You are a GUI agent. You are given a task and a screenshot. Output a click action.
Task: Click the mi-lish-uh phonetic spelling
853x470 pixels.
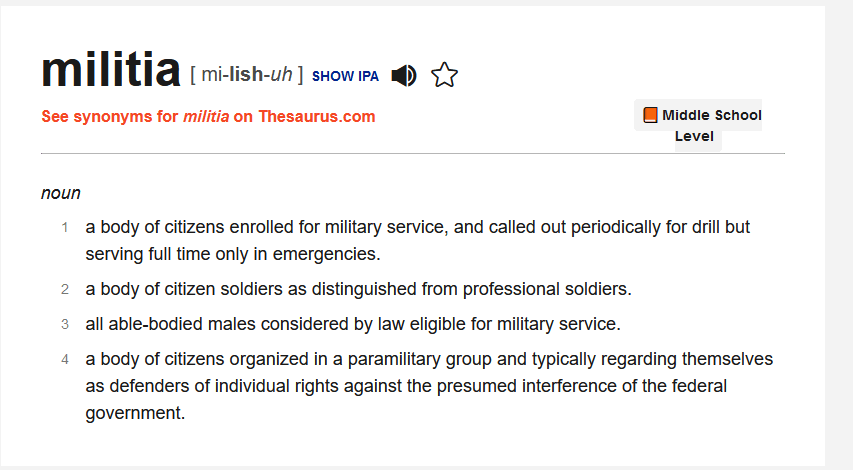click(x=246, y=75)
